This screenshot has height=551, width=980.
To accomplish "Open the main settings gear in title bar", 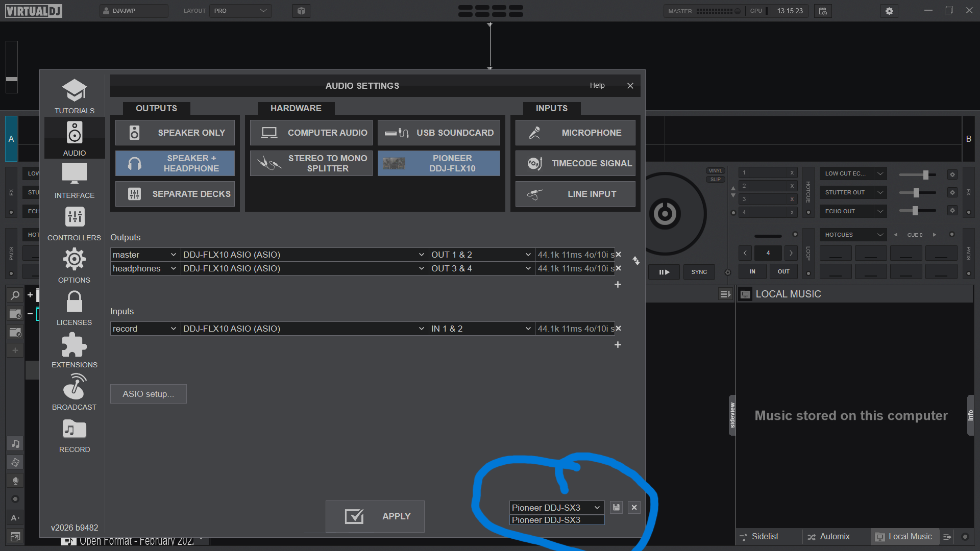I will point(889,11).
